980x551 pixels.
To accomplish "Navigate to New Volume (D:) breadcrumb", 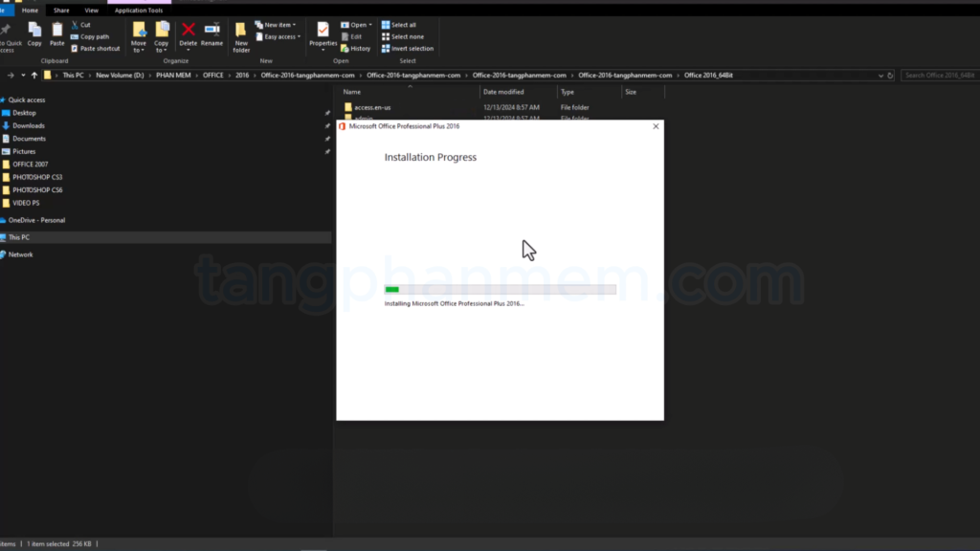I will [120, 76].
